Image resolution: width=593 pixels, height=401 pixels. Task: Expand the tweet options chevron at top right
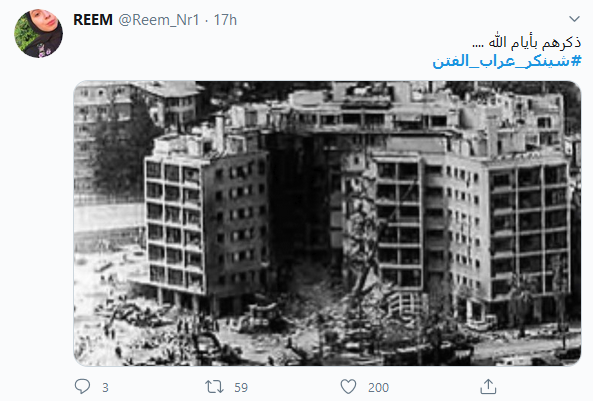coord(574,19)
